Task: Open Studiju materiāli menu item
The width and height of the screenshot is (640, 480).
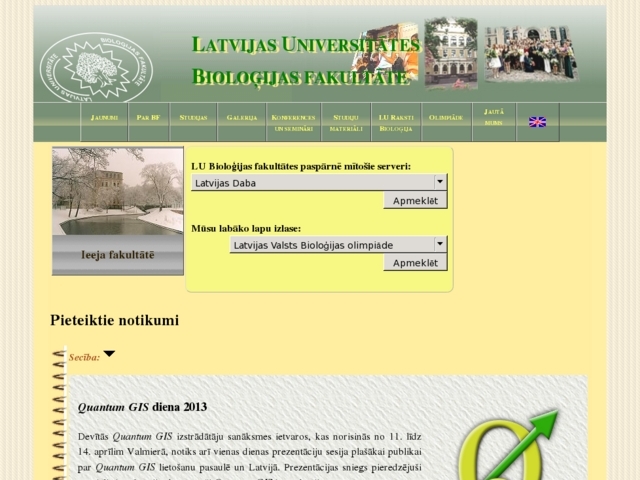Action: tap(346, 122)
